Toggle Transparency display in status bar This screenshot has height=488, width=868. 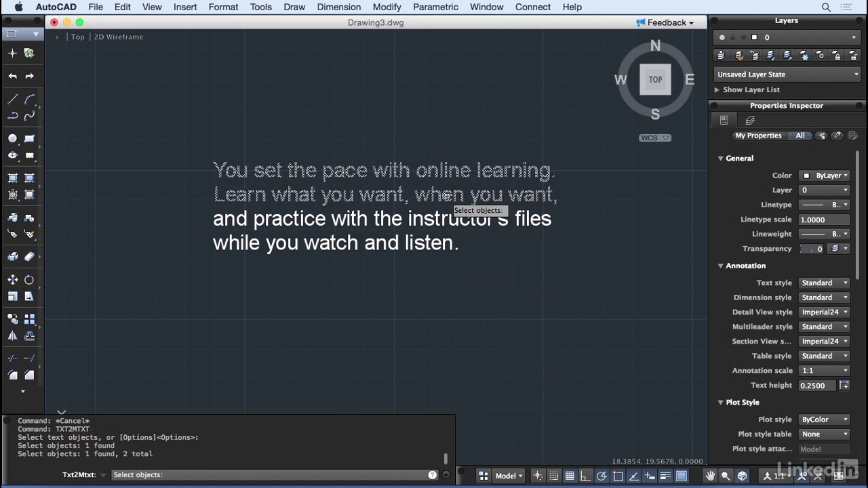pos(681,476)
